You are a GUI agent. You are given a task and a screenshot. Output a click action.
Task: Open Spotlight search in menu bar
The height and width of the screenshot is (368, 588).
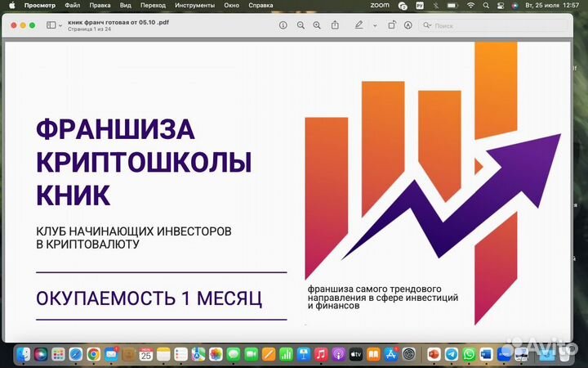point(486,5)
